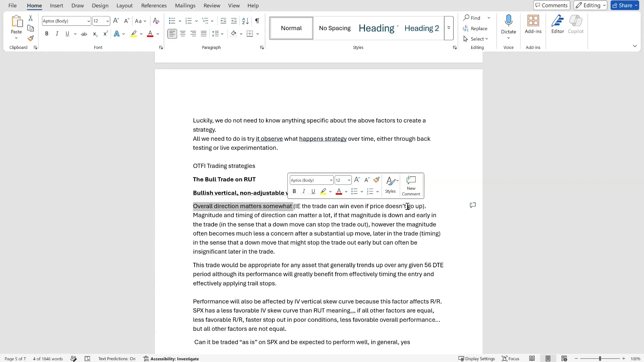This screenshot has width=644, height=362.
Task: Open Copilot from the ribbon
Action: 576,24
